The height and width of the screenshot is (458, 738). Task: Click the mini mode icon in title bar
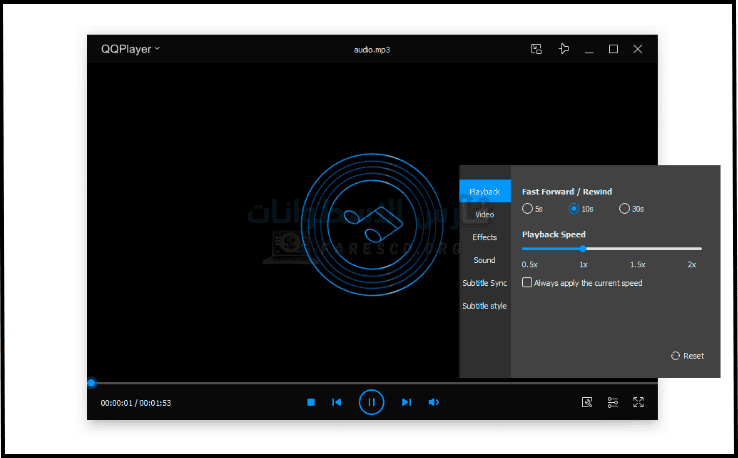tap(536, 49)
